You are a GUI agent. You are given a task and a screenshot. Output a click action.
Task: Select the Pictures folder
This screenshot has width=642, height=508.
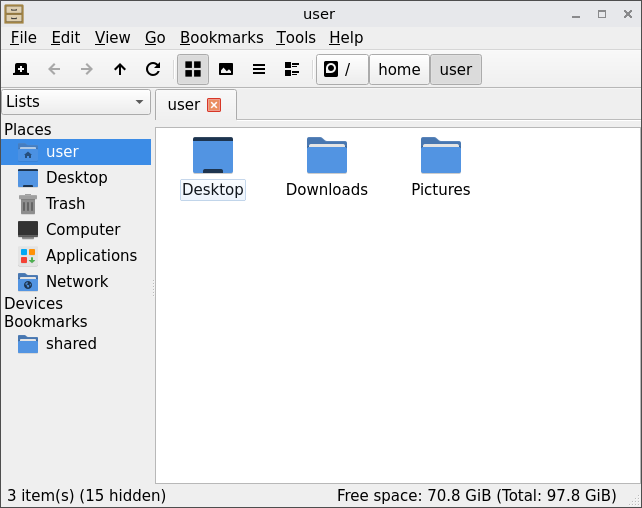click(440, 157)
